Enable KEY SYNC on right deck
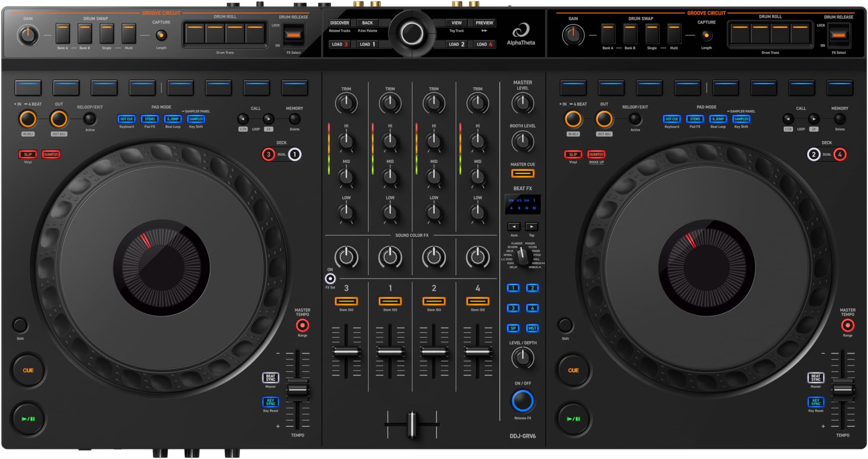The image size is (868, 459). click(815, 403)
